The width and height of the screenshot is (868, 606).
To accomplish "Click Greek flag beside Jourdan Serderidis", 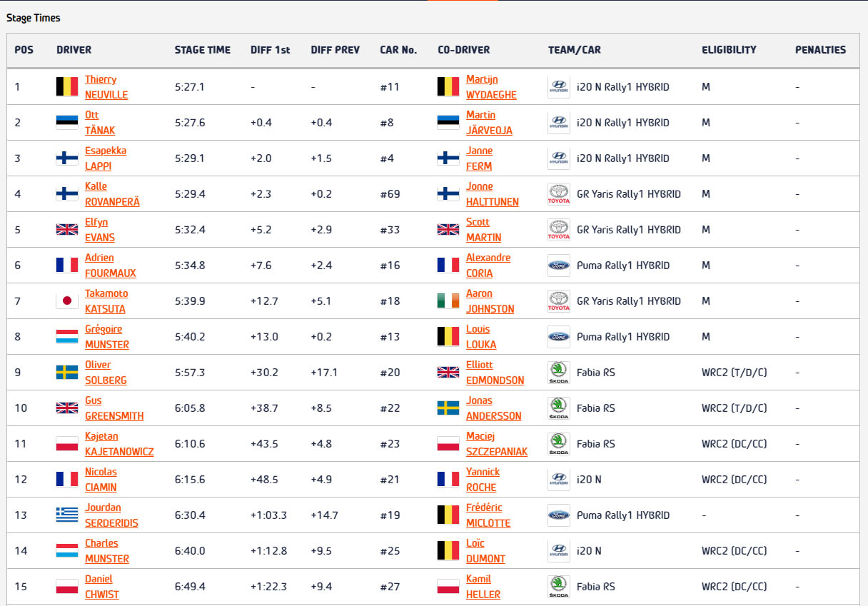I will pos(67,515).
